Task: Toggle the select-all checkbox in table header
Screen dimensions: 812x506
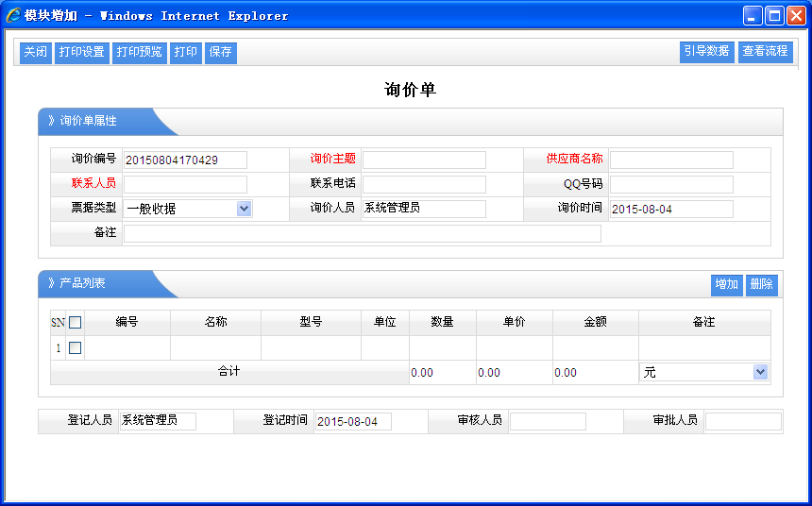Action: (76, 323)
